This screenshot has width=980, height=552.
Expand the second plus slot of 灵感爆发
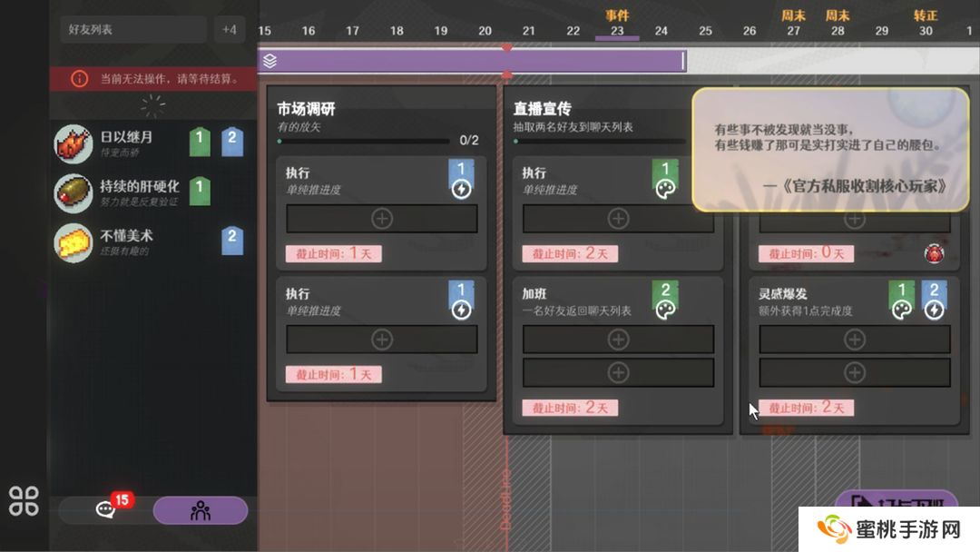(x=854, y=371)
